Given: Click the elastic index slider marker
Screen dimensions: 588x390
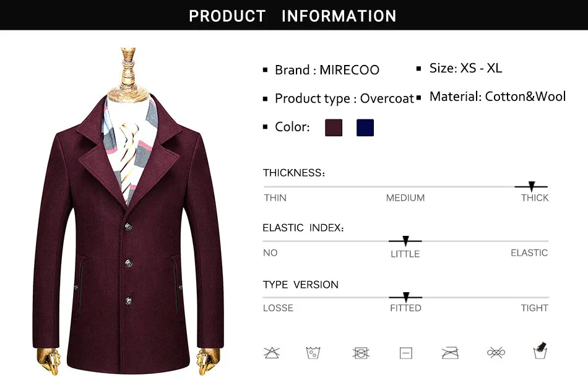Looking at the screenshot, I should pos(405,241).
